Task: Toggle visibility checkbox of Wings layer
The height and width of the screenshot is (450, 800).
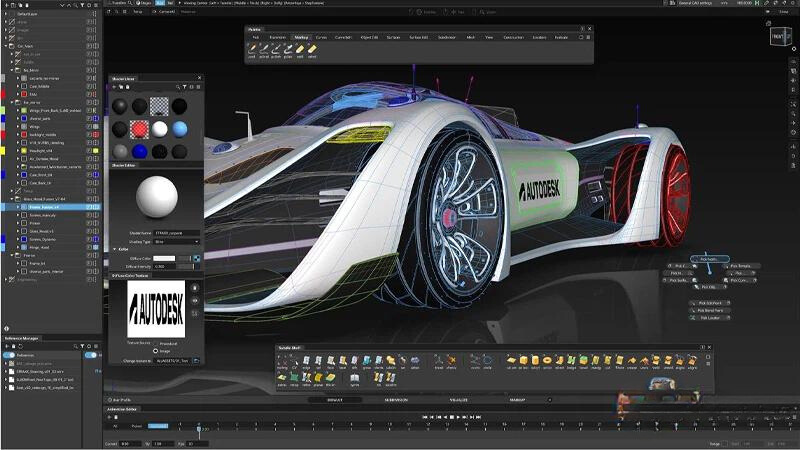Action: tap(89, 127)
